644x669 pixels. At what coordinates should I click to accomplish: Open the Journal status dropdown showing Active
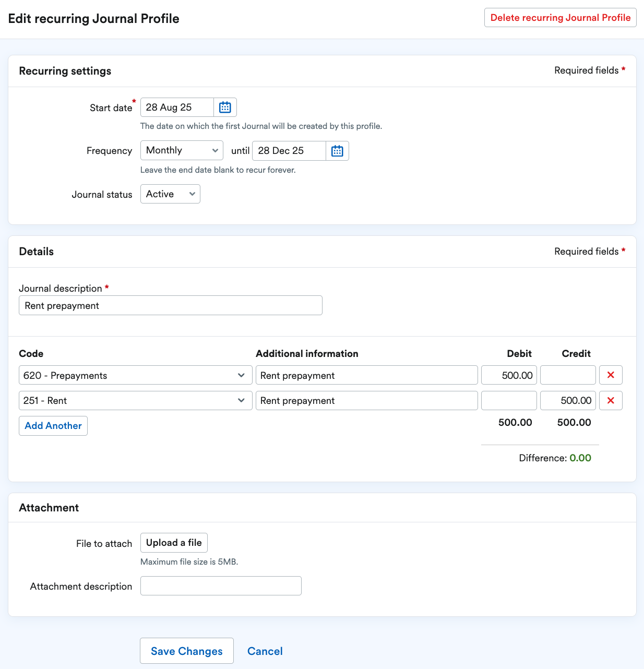tap(170, 194)
